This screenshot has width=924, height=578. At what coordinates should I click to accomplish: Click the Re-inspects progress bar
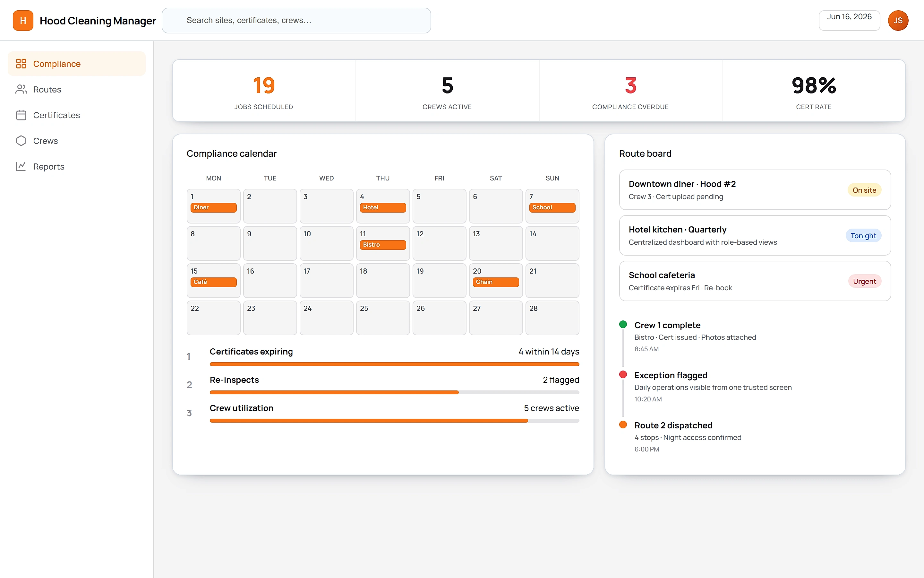click(394, 393)
